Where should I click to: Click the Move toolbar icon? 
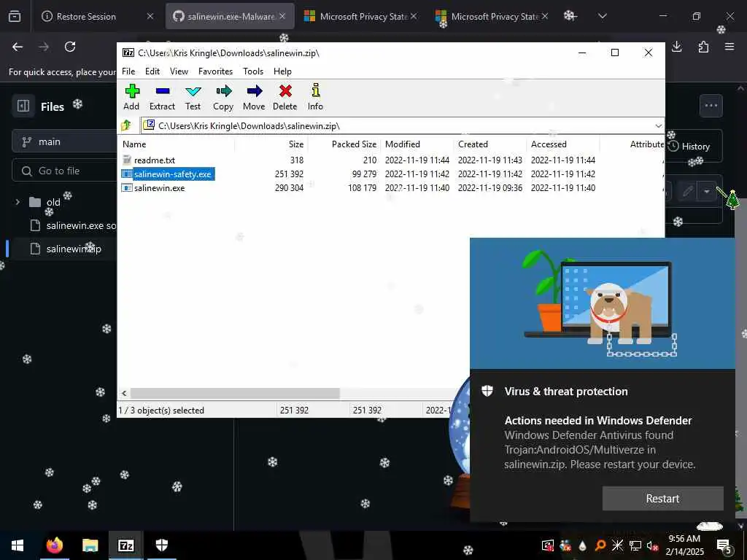[x=254, y=97]
